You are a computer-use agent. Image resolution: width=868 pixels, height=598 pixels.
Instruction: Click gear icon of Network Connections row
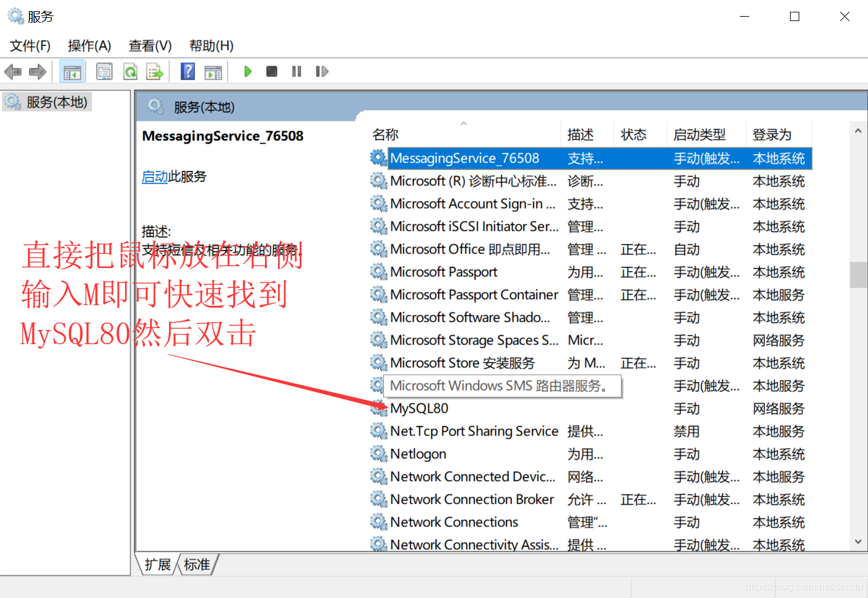coord(378,522)
